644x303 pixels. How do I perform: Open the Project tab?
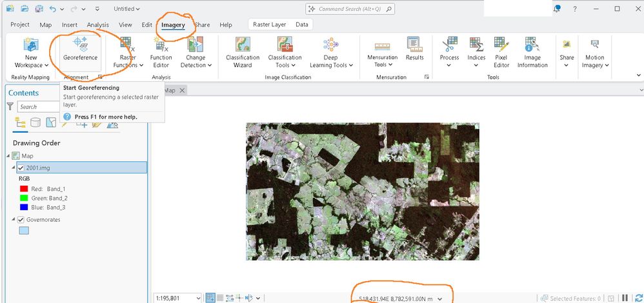(20, 24)
